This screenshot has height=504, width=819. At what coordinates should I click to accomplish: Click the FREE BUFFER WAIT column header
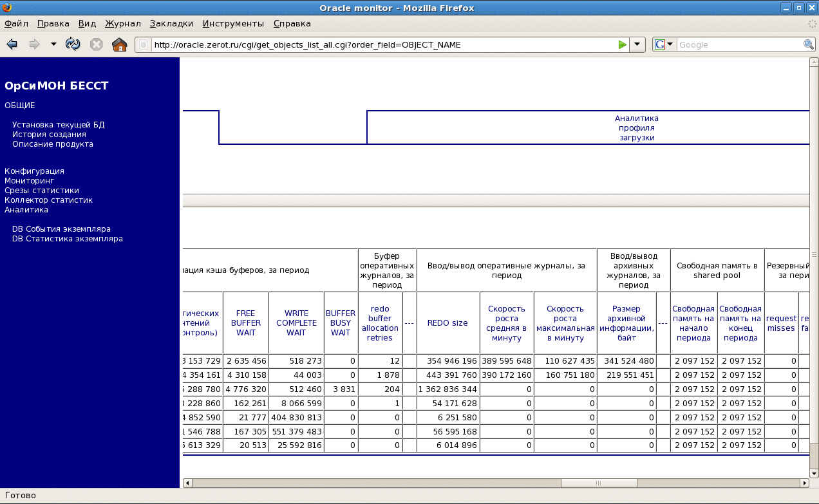coord(245,323)
